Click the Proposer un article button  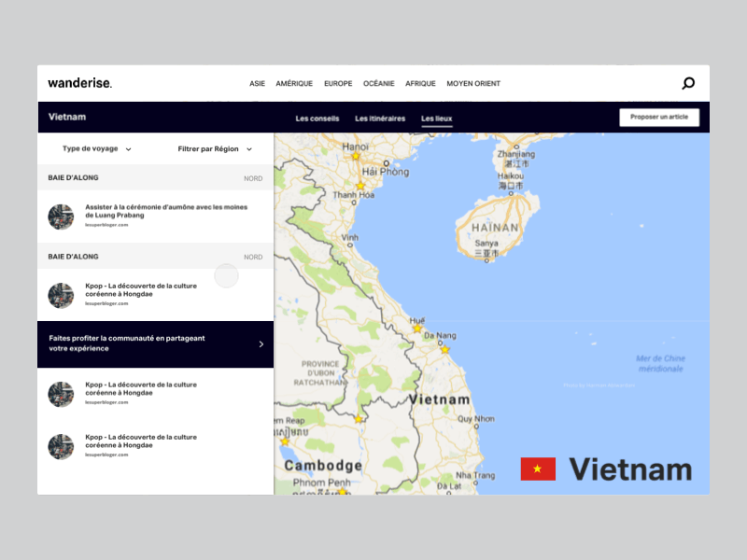(x=658, y=117)
